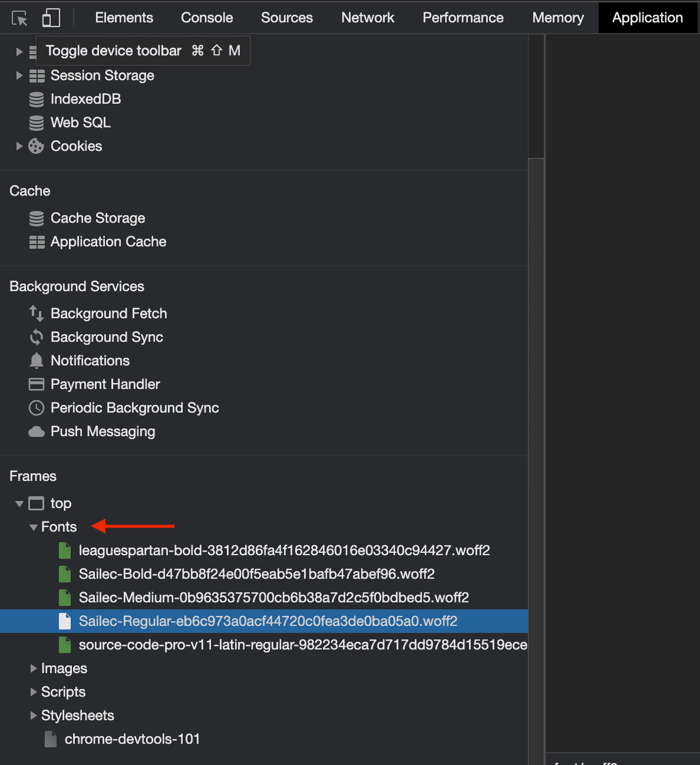Open Background Fetch service
The width and height of the screenshot is (700, 765).
(x=109, y=314)
